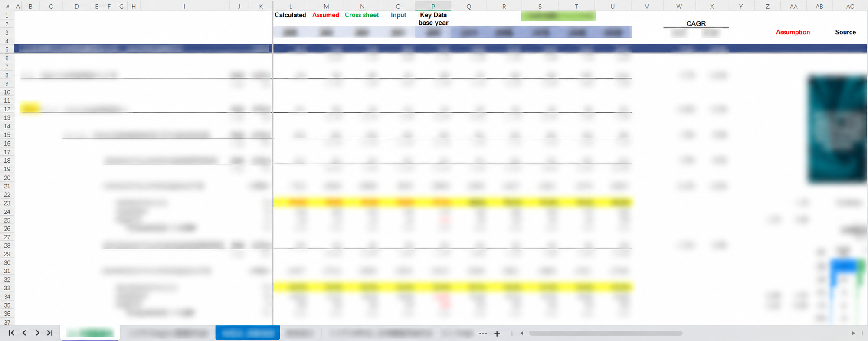The height and width of the screenshot is (341, 868).
Task: Select row 37 by its row number
Action: click(x=7, y=322)
